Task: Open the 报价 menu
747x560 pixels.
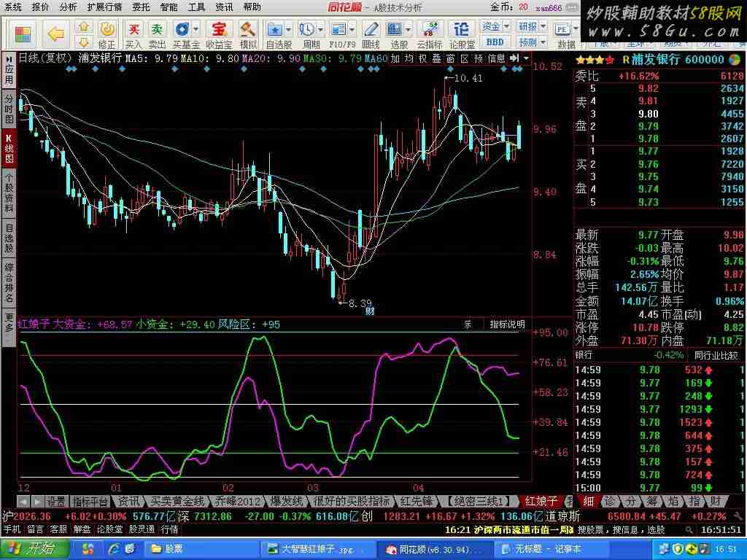Action: point(40,7)
